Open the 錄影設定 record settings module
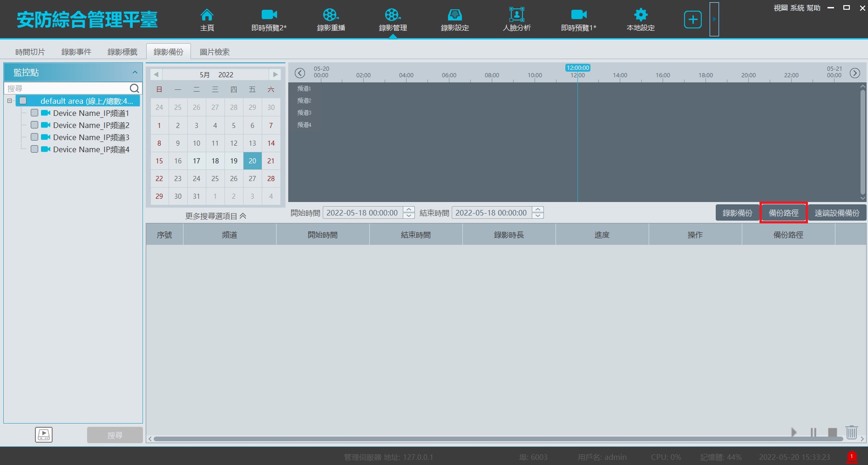The image size is (868, 465). pos(455,20)
